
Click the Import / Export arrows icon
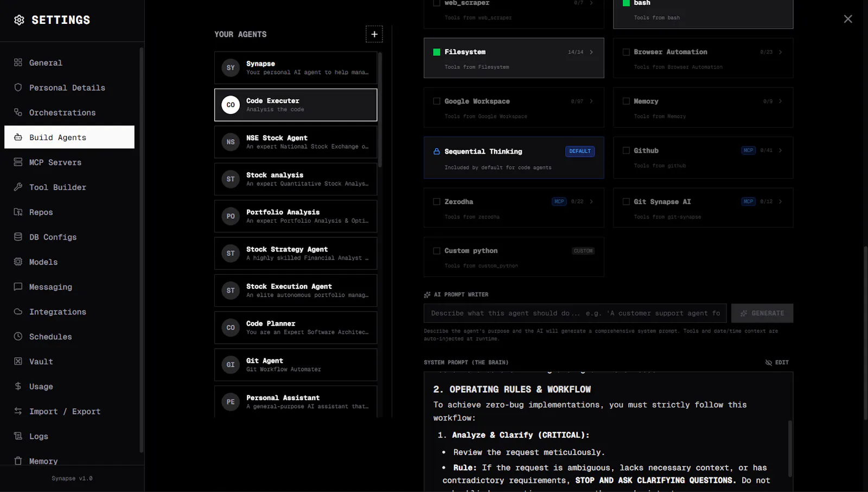click(18, 411)
